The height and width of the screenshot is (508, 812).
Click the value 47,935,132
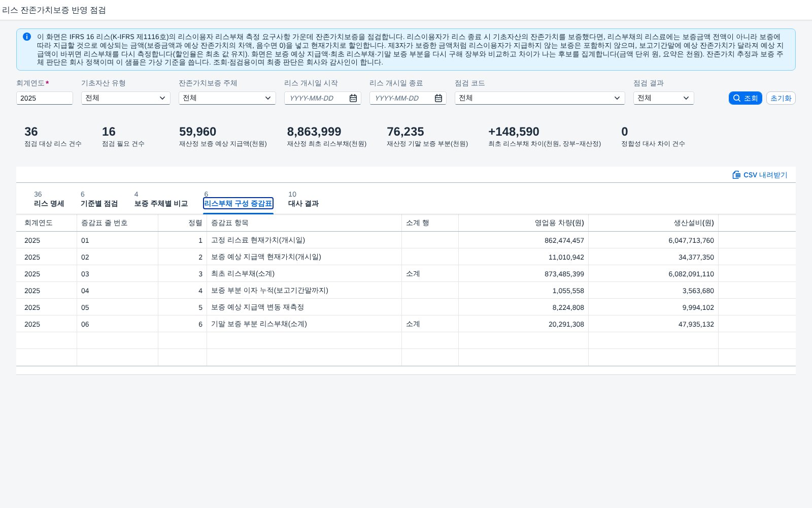696,324
